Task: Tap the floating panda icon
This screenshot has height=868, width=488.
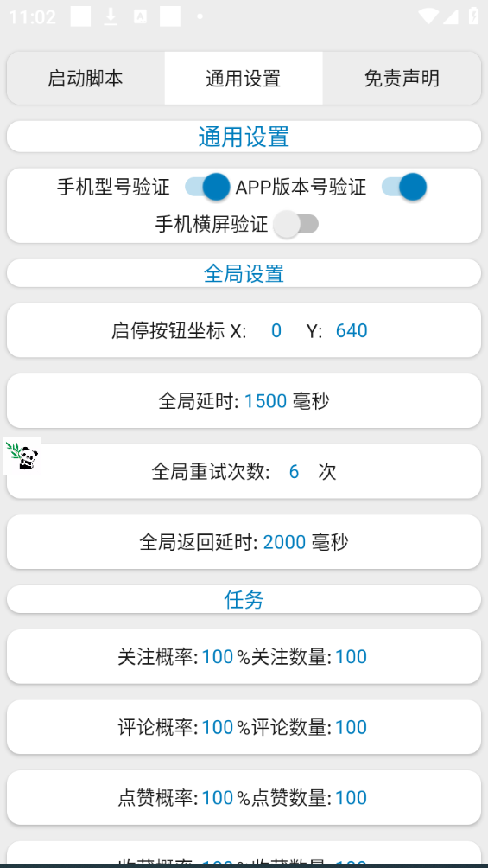Action: click(22, 456)
